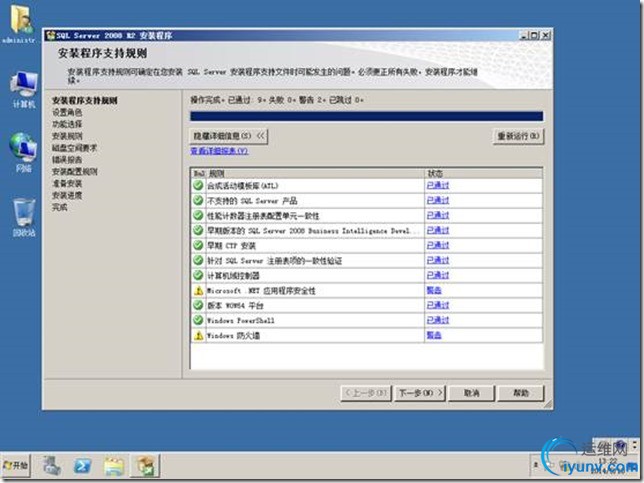
Task: Launch PowerShell from the taskbar
Action: tap(83, 466)
